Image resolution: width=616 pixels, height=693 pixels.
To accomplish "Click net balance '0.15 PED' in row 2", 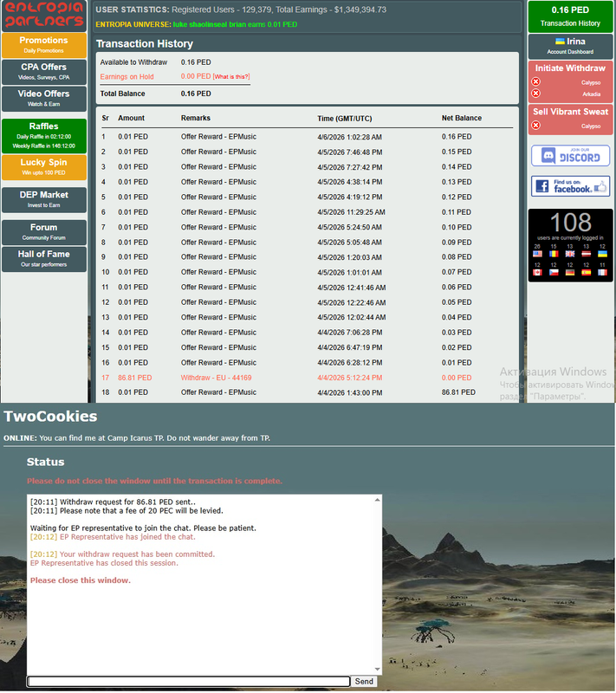I will [457, 152].
